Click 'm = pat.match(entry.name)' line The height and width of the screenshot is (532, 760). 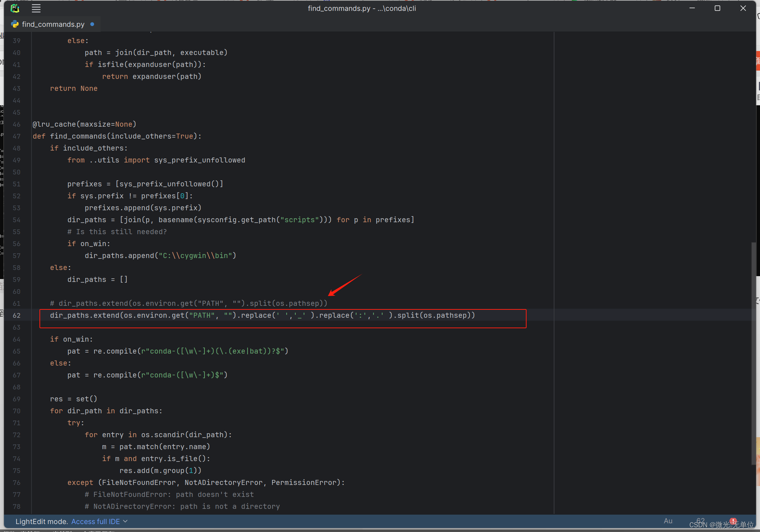pos(156,447)
